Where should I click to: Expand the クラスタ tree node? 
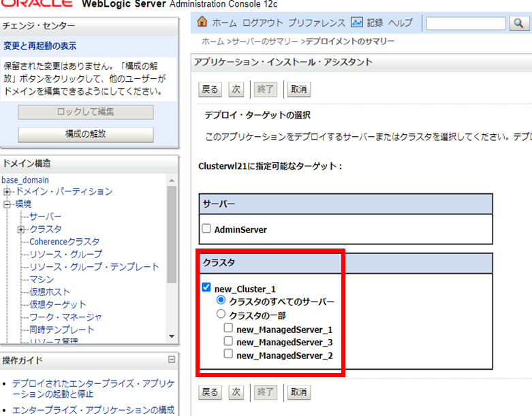[22, 229]
